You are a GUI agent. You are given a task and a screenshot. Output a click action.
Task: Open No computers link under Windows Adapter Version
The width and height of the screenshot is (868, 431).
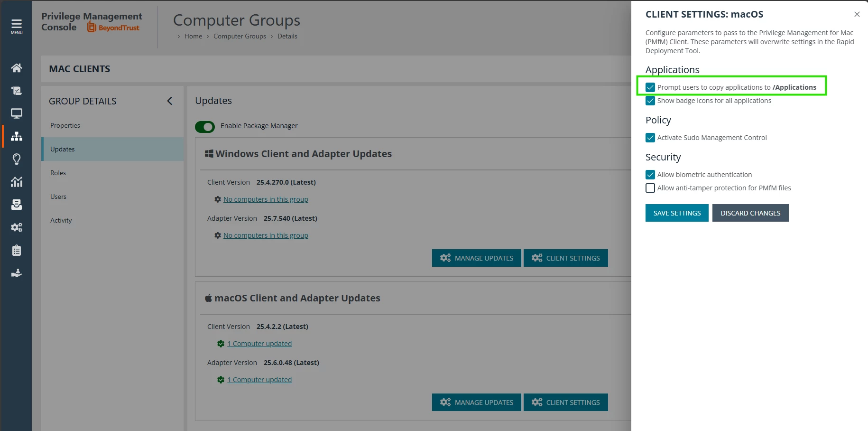[266, 235]
